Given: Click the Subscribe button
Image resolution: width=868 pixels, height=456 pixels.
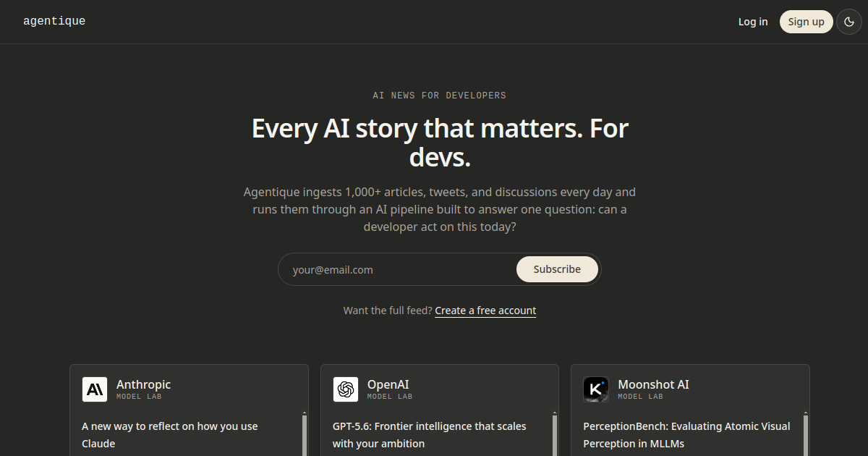Looking at the screenshot, I should click(557, 269).
